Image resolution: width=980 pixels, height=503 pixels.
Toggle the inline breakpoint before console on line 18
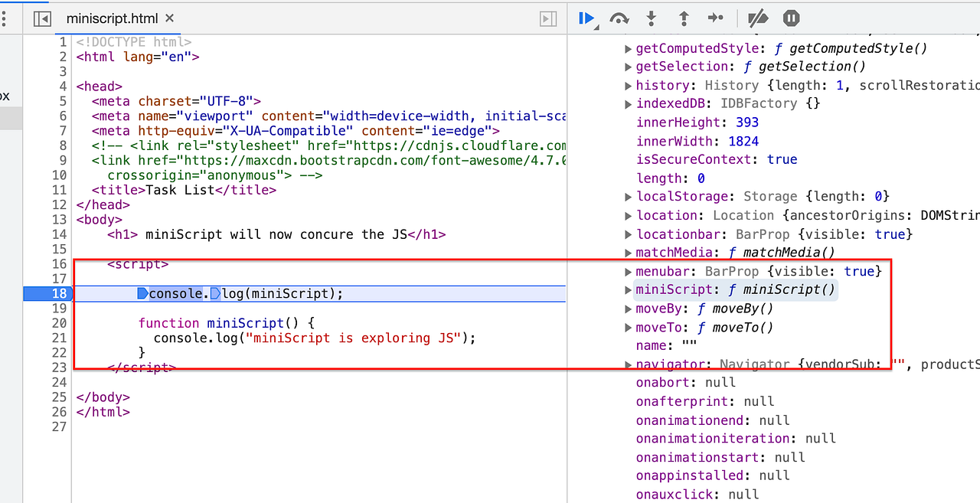(x=142, y=292)
